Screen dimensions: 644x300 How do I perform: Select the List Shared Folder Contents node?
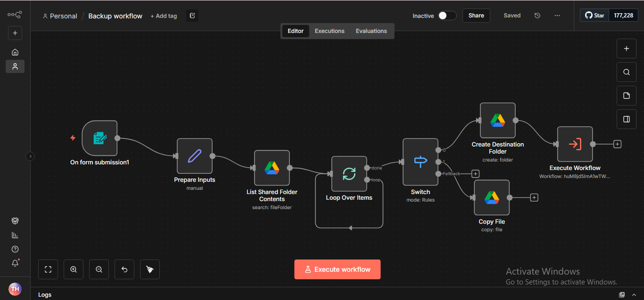(x=272, y=168)
